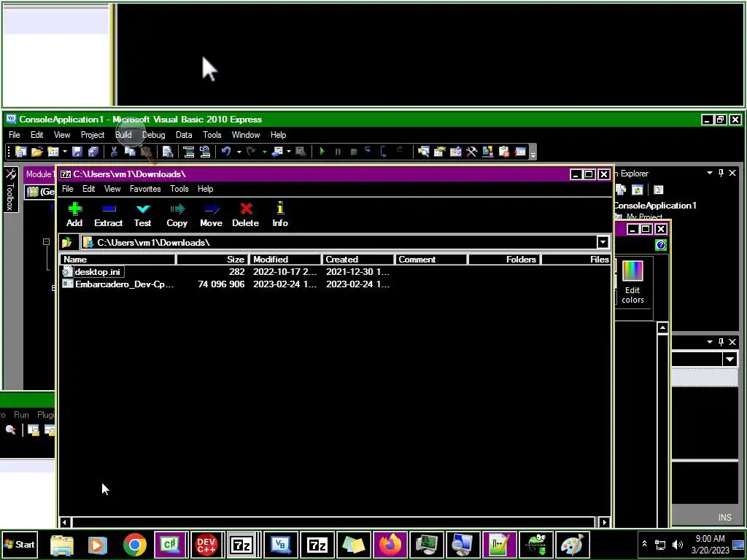Click Edit colors in the Paint window

pyautogui.click(x=632, y=283)
